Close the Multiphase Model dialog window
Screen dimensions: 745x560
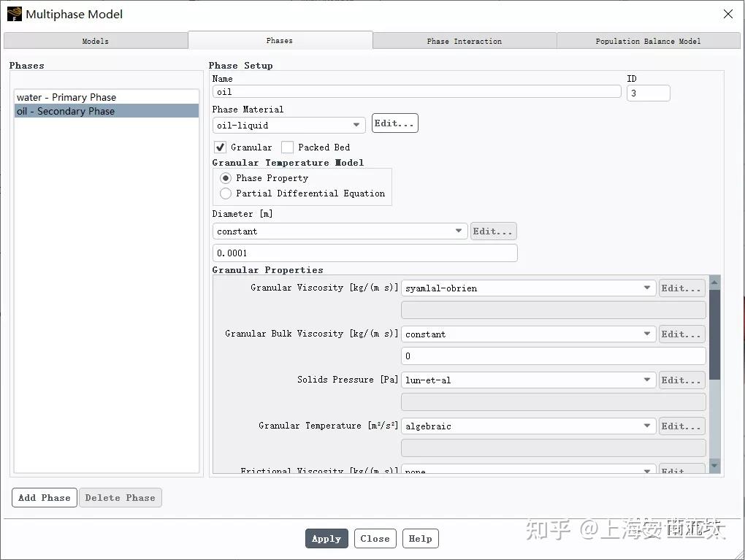[727, 14]
